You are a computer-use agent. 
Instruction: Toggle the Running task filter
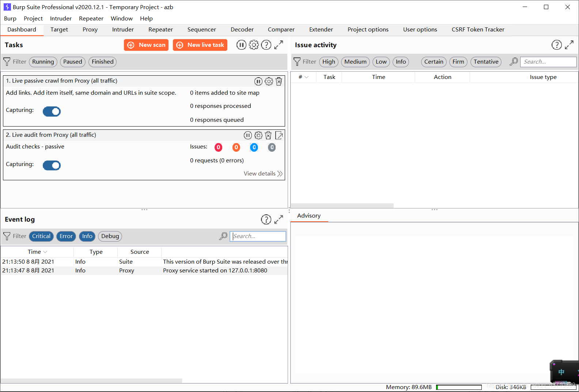point(43,62)
